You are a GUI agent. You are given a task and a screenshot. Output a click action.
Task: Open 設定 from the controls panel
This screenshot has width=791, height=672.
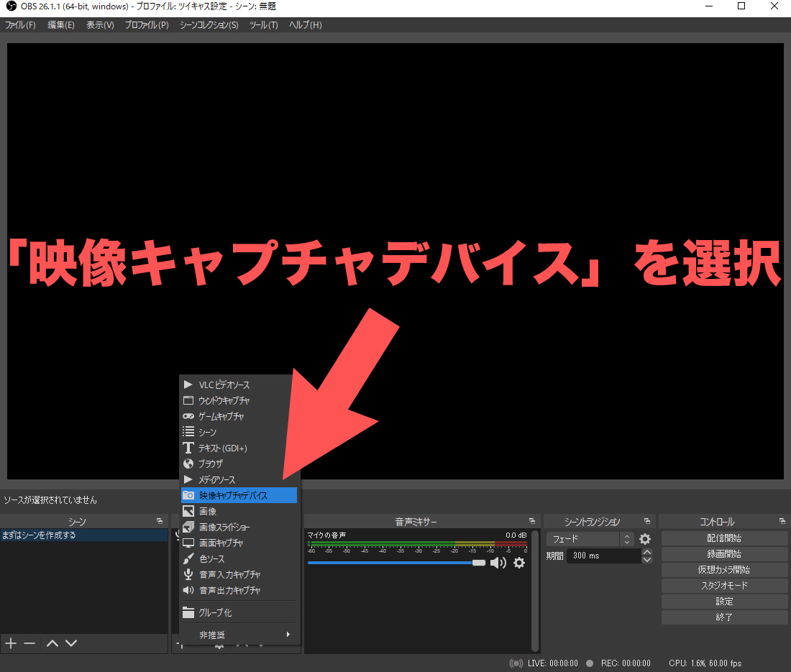724,602
